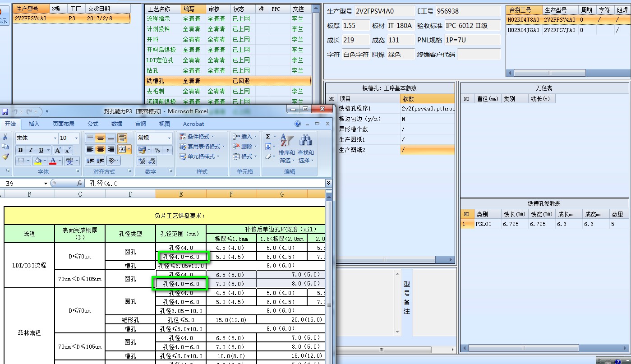
Task: Decrease indent in alignment group
Action: coord(90,161)
